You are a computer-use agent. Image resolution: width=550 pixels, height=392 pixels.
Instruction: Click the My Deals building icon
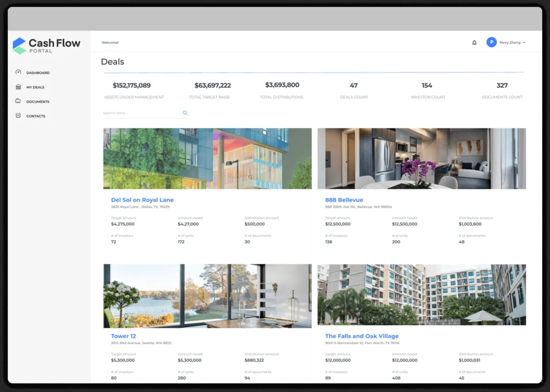[x=18, y=87]
